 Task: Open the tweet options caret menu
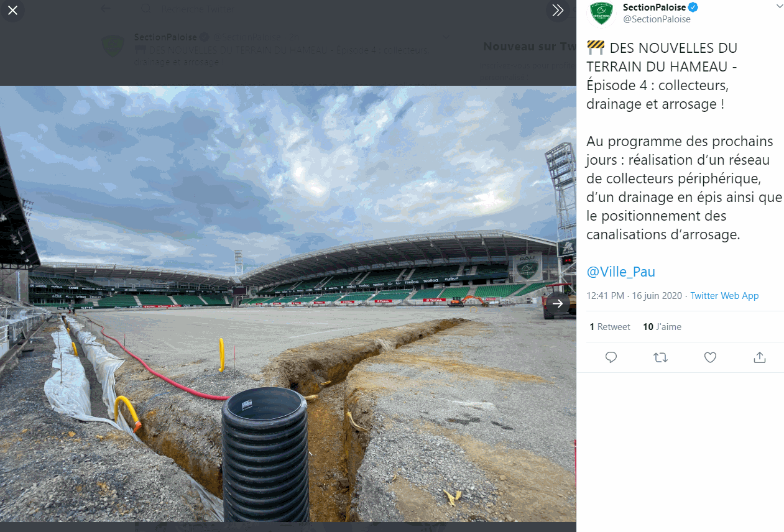pyautogui.click(x=780, y=6)
